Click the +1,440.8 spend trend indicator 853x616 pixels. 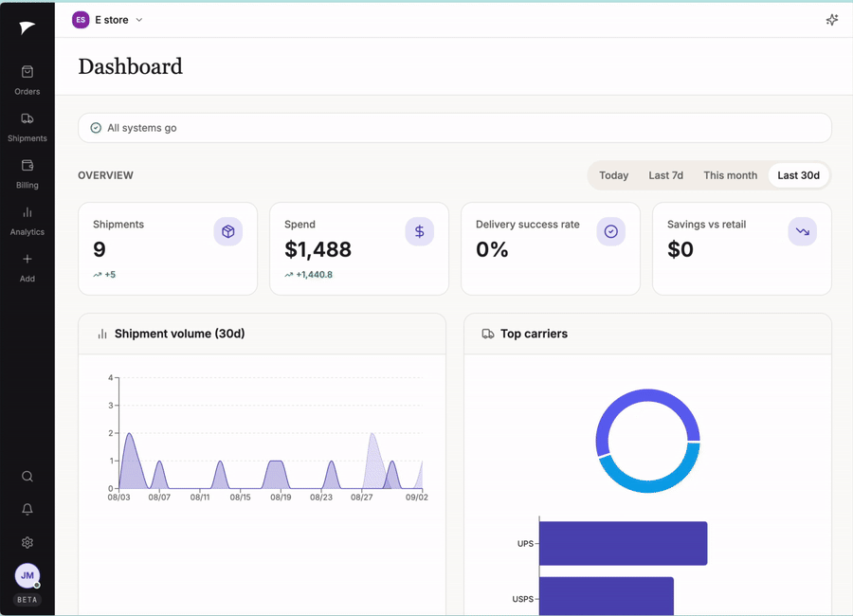pos(308,275)
